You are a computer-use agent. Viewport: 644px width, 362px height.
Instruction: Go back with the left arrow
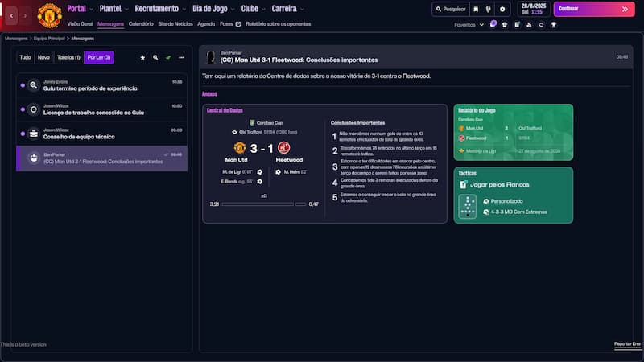12,15
